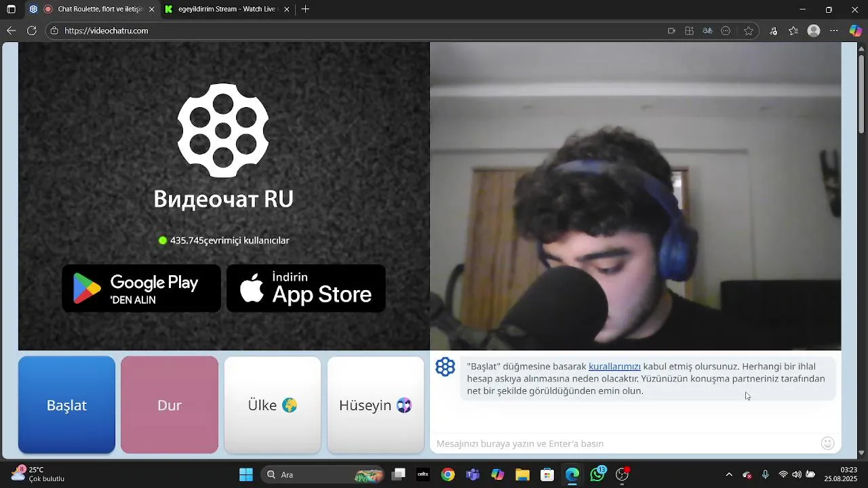The image size is (868, 488).
Task: Refresh the current page
Action: [31, 30]
